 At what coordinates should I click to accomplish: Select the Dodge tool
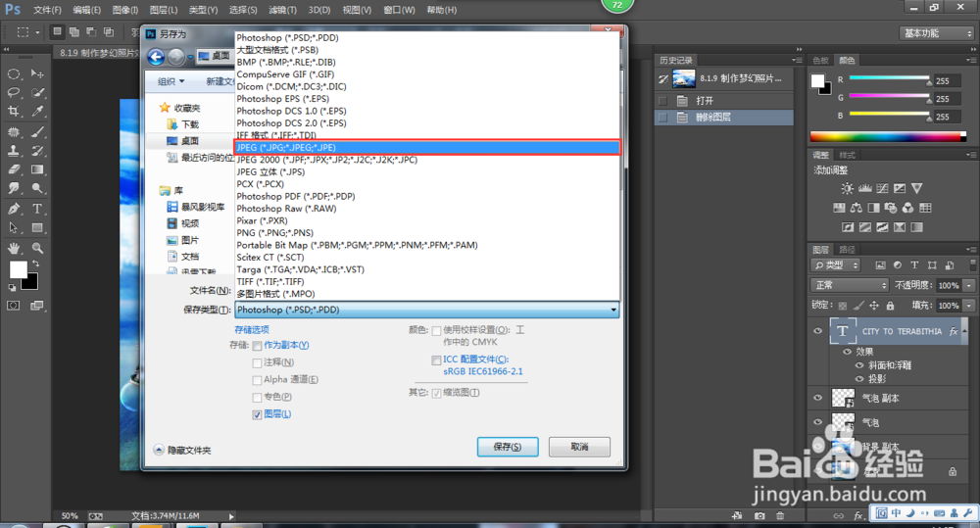pos(37,188)
